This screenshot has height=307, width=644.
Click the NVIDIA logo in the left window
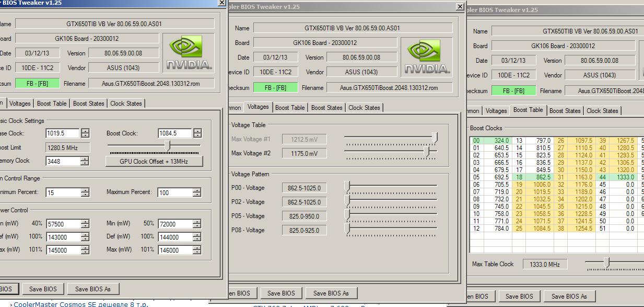tap(189, 53)
